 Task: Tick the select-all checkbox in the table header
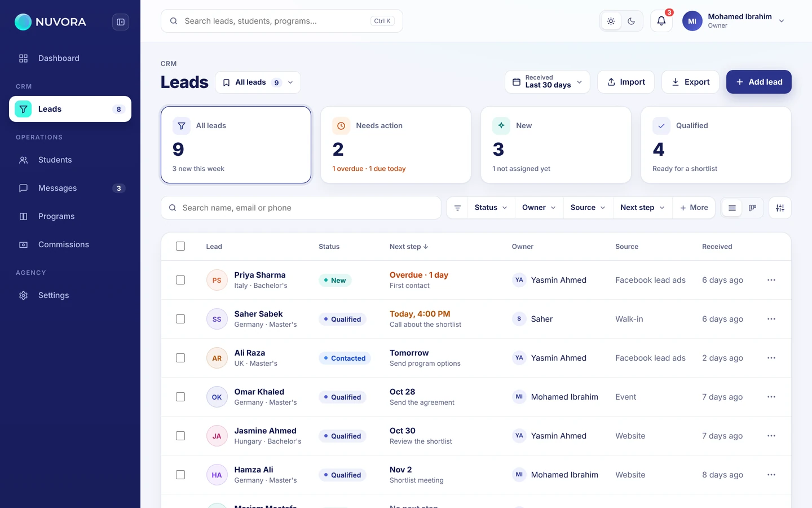click(x=180, y=246)
